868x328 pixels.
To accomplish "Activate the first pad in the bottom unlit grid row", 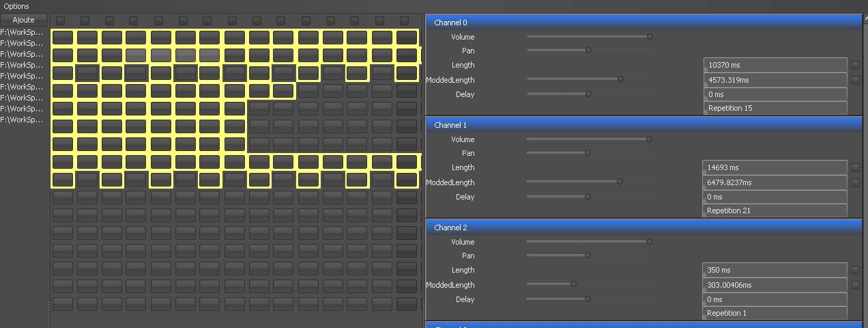I will (x=63, y=303).
